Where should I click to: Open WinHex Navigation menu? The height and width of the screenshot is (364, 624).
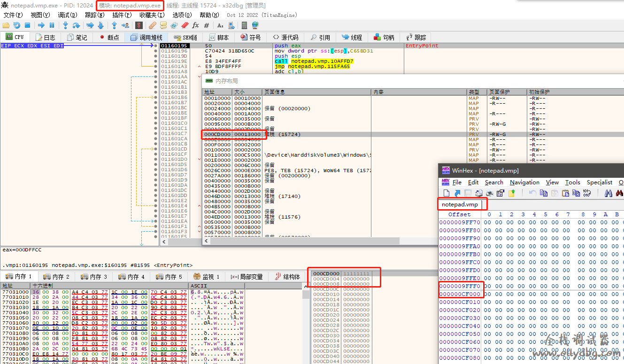click(524, 182)
